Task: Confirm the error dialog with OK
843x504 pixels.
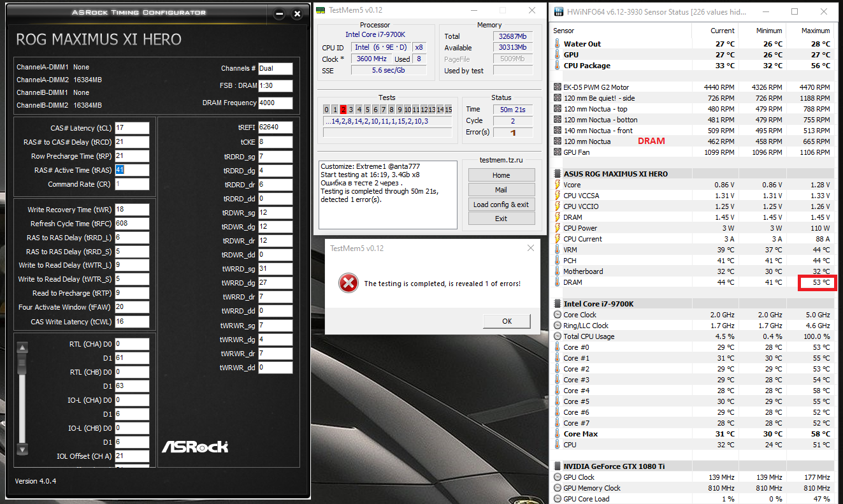Action: [507, 321]
